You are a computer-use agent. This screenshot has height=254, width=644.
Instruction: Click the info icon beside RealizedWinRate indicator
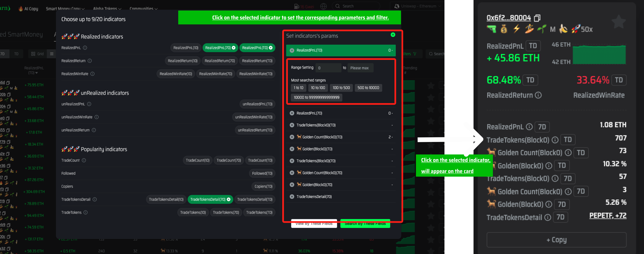click(x=92, y=74)
